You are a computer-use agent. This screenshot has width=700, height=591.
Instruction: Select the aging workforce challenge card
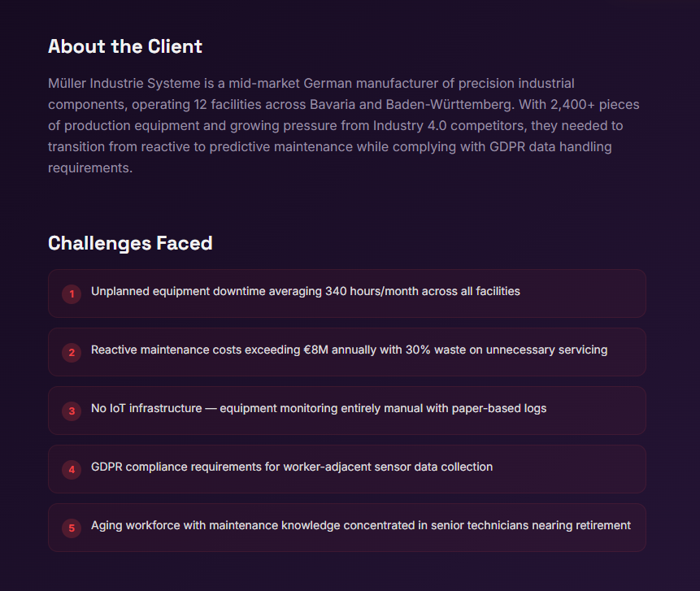(x=347, y=527)
